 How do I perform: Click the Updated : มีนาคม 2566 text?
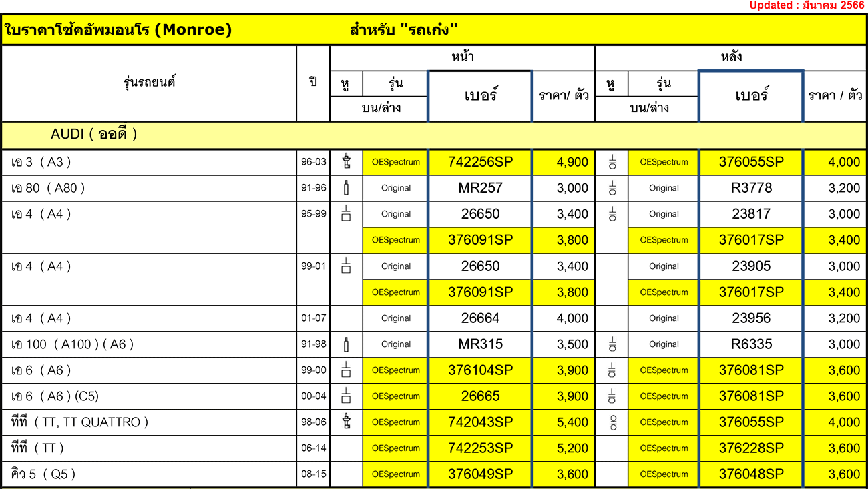(807, 5)
